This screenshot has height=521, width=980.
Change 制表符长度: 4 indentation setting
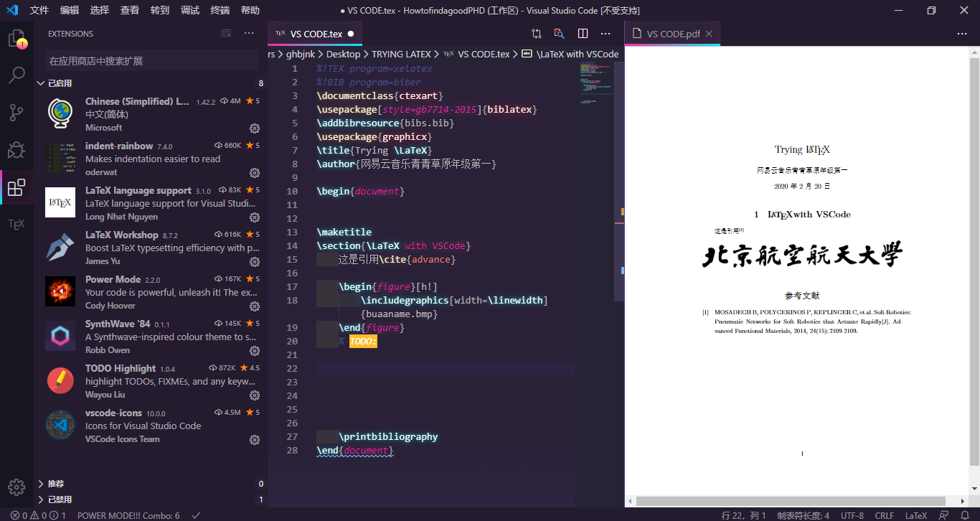[803, 515]
